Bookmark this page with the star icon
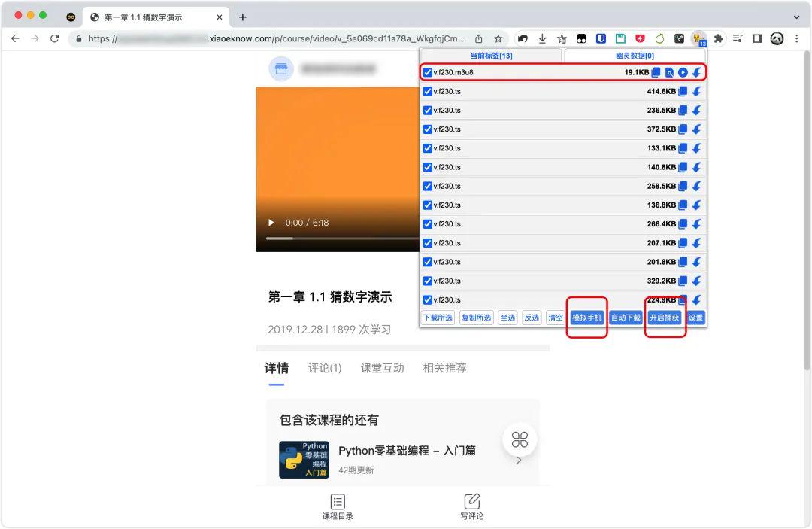 pyautogui.click(x=498, y=38)
